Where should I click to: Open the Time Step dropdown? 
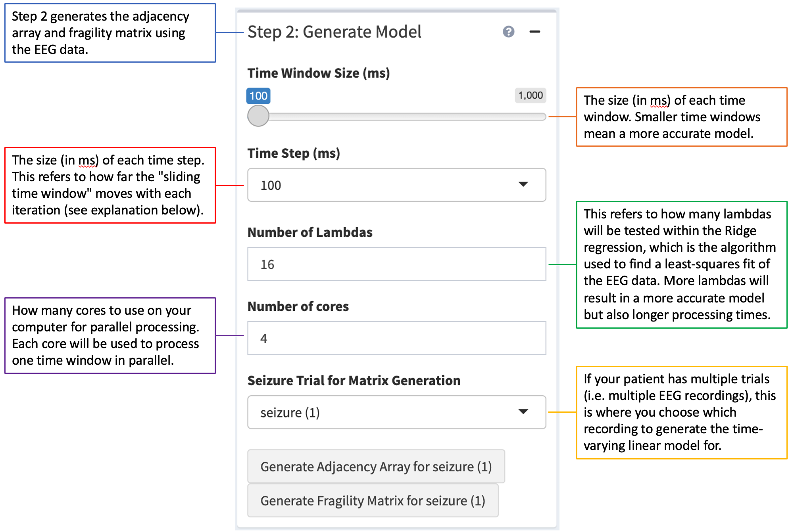396,185
